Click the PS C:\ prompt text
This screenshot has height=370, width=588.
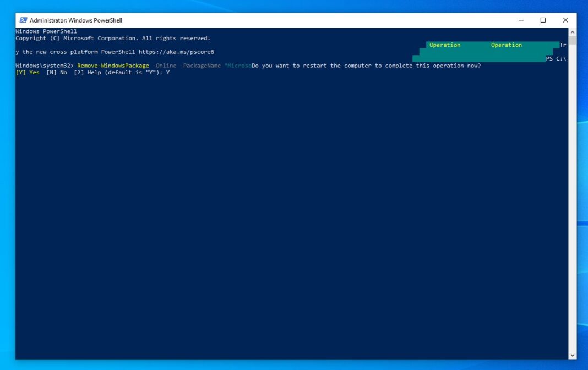pyautogui.click(x=557, y=58)
